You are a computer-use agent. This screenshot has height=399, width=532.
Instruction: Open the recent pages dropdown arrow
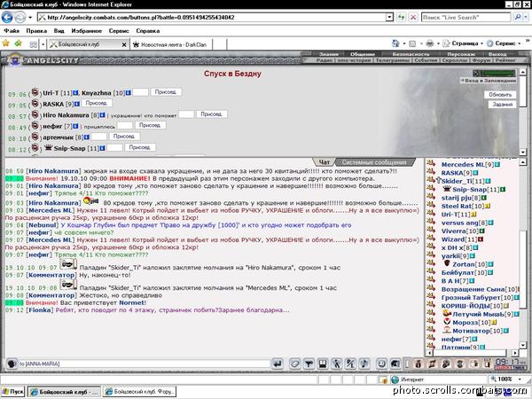pos(30,17)
